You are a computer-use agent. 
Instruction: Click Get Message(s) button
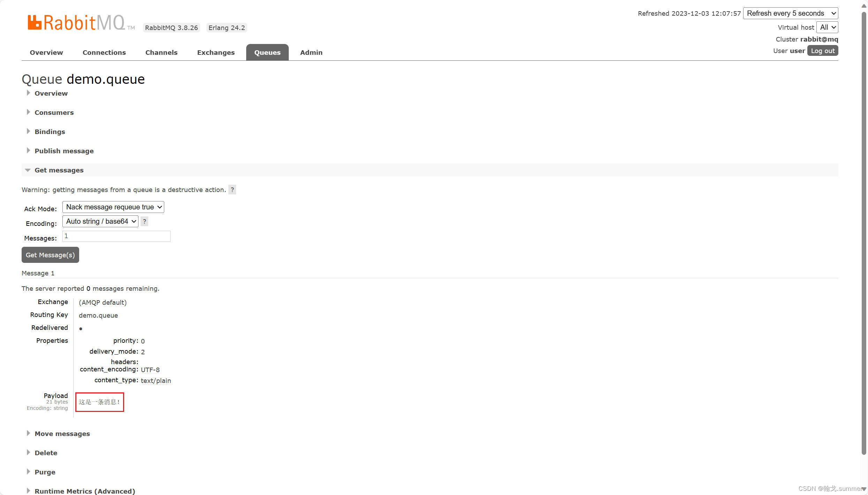coord(50,255)
